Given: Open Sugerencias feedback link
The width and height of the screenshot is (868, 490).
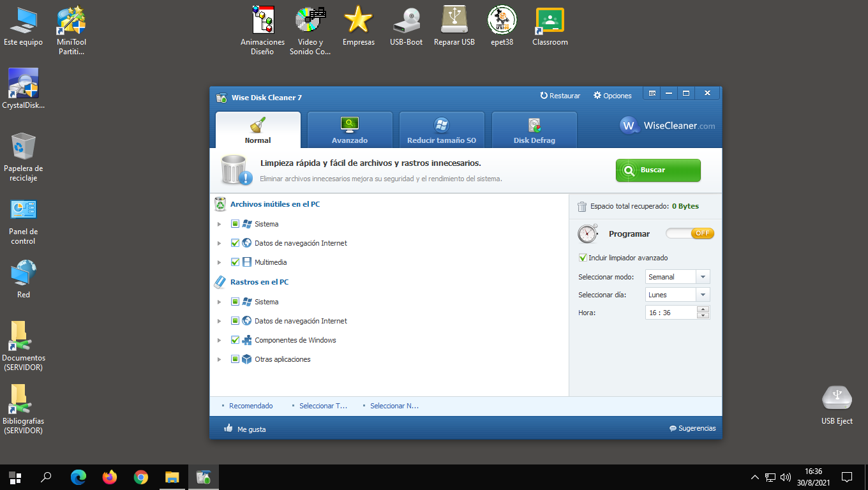Looking at the screenshot, I should 692,428.
